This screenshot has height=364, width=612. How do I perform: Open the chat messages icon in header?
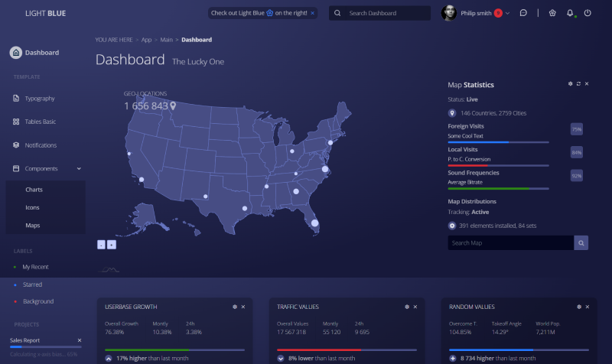pos(523,13)
